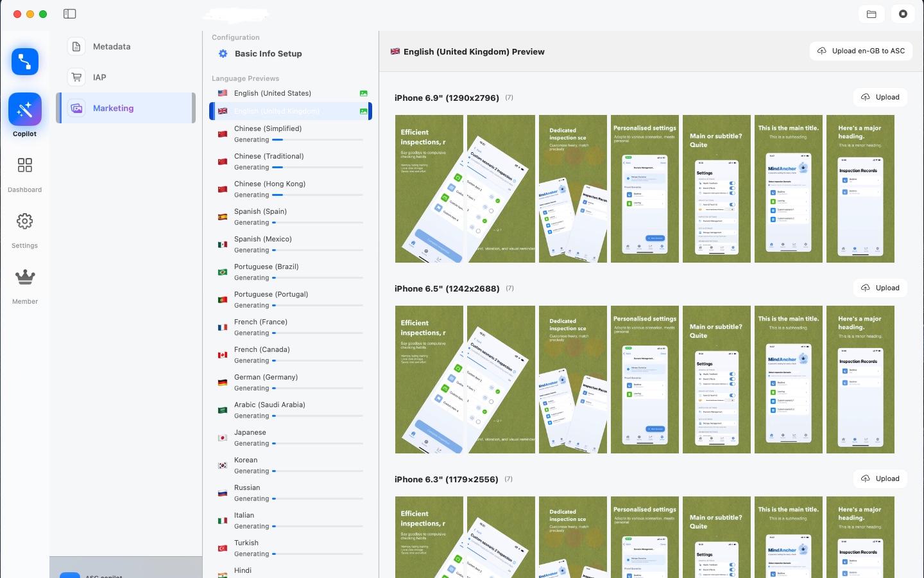Stop generation using the stop icon
The height and width of the screenshot is (578, 924).
pyautogui.click(x=903, y=13)
